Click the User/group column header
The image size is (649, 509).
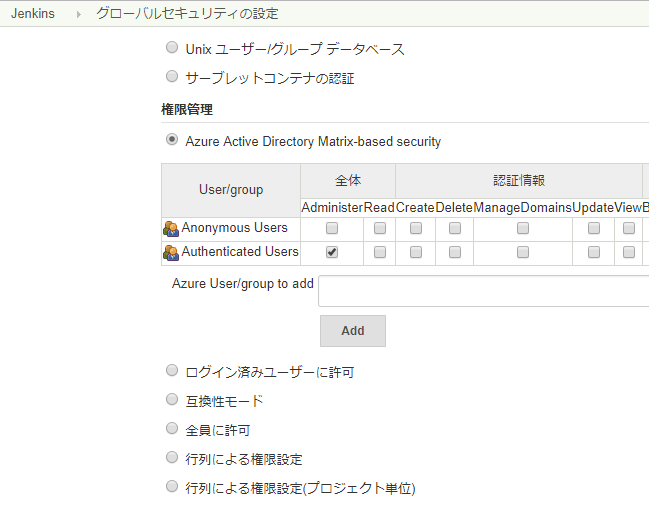click(231, 190)
